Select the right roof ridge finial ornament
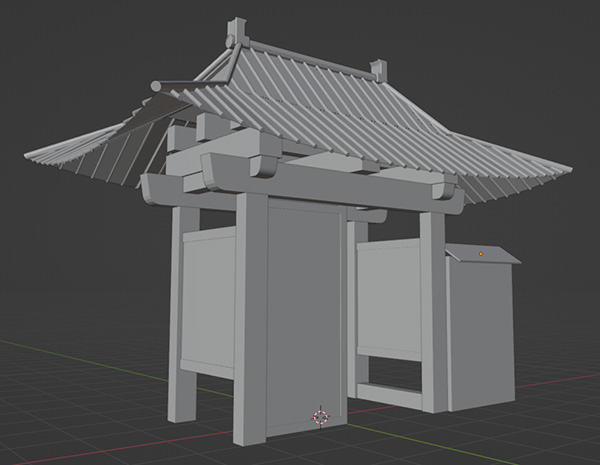 pyautogui.click(x=378, y=69)
